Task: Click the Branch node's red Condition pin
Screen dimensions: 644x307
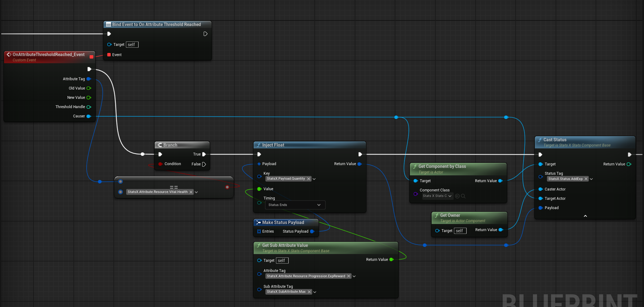Action: coord(160,164)
